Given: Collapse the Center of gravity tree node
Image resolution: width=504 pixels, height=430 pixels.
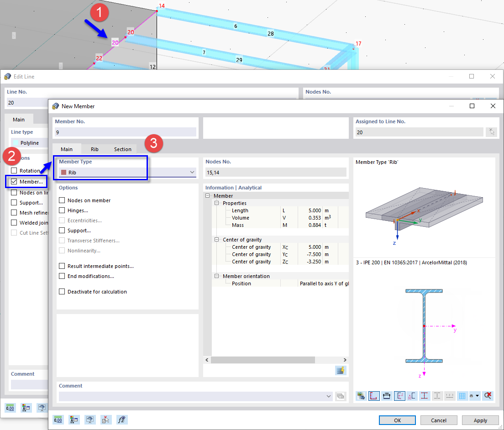Looking at the screenshot, I should click(x=217, y=240).
